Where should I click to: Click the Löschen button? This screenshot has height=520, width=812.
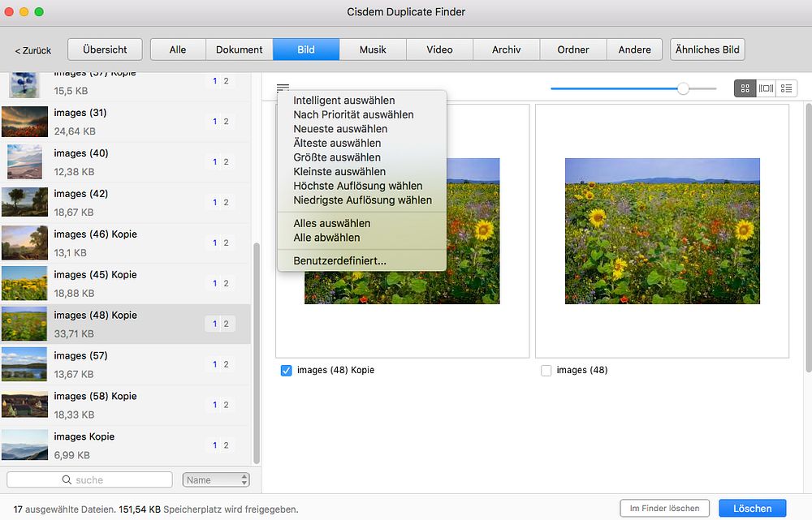coord(753,509)
